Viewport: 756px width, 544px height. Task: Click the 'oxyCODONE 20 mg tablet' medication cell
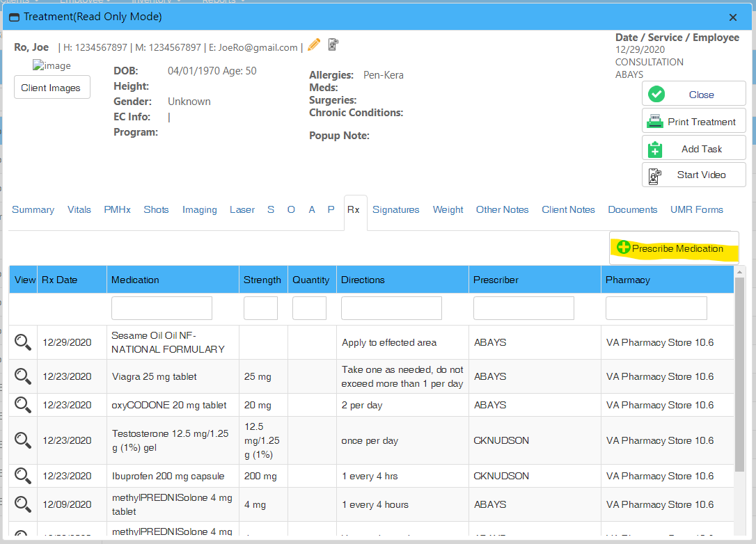coord(173,405)
